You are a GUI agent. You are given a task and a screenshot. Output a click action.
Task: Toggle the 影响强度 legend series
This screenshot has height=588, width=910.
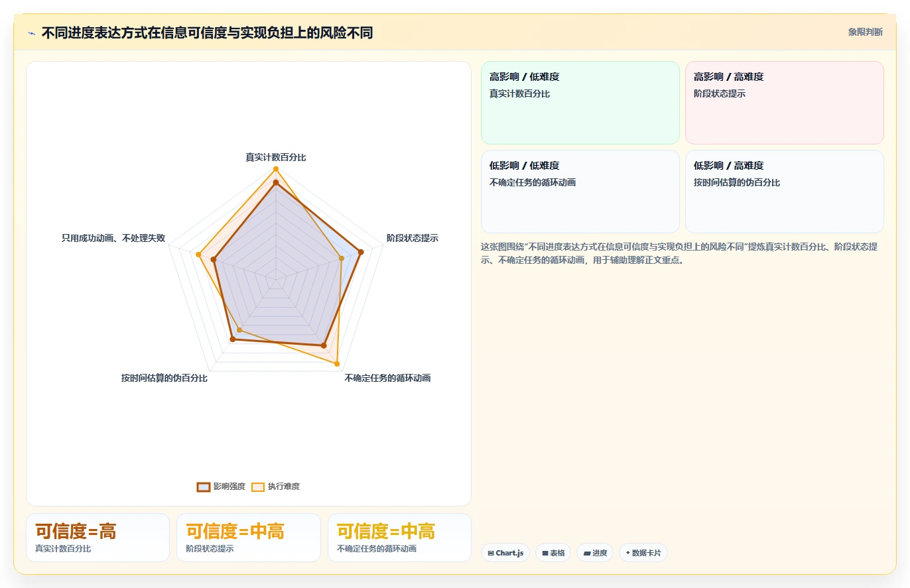click(x=222, y=487)
